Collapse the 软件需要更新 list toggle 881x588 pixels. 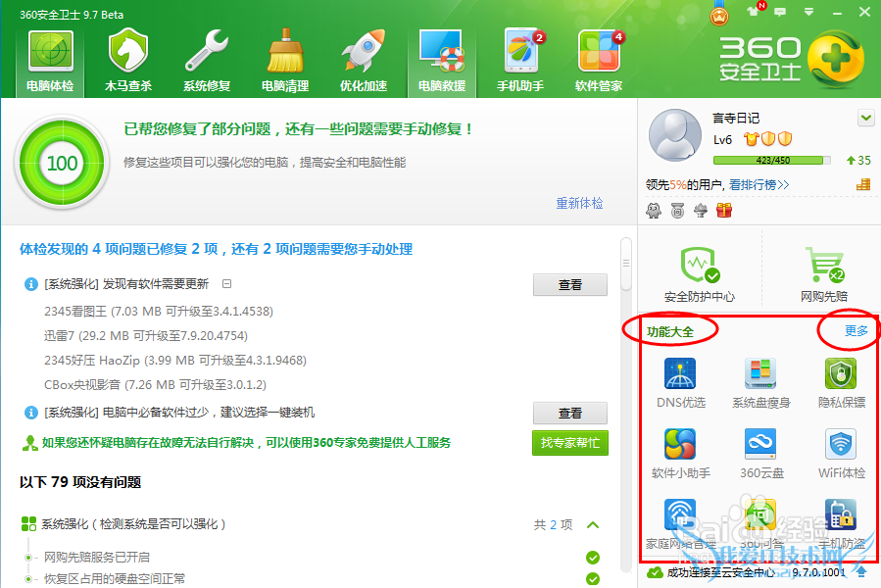coord(226,284)
